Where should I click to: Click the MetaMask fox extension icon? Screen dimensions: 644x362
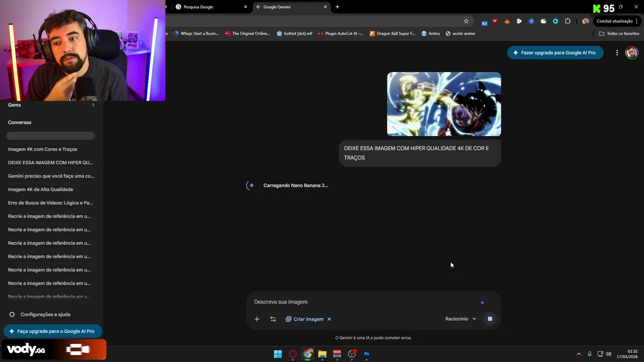[x=507, y=21]
